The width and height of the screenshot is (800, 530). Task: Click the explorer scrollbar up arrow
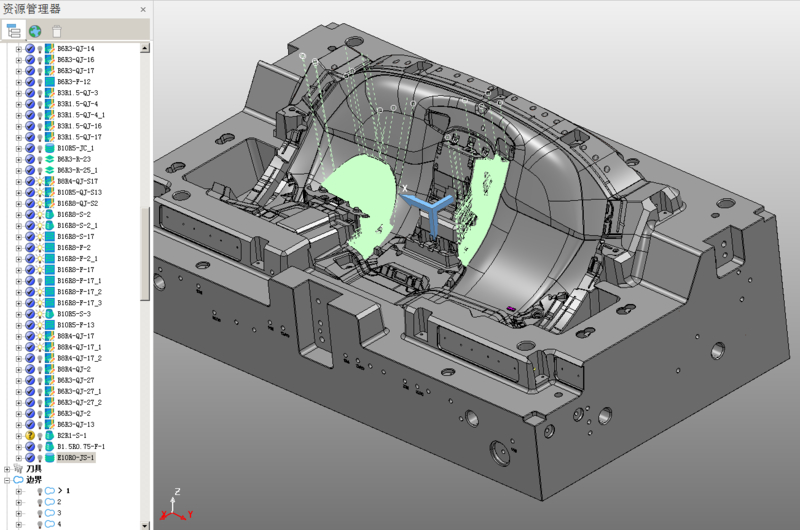point(145,48)
